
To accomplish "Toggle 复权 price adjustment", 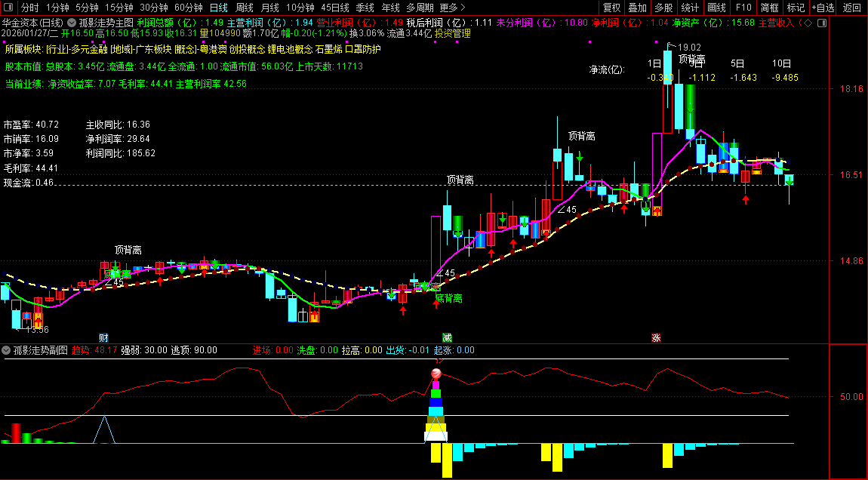I will pyautogui.click(x=611, y=8).
